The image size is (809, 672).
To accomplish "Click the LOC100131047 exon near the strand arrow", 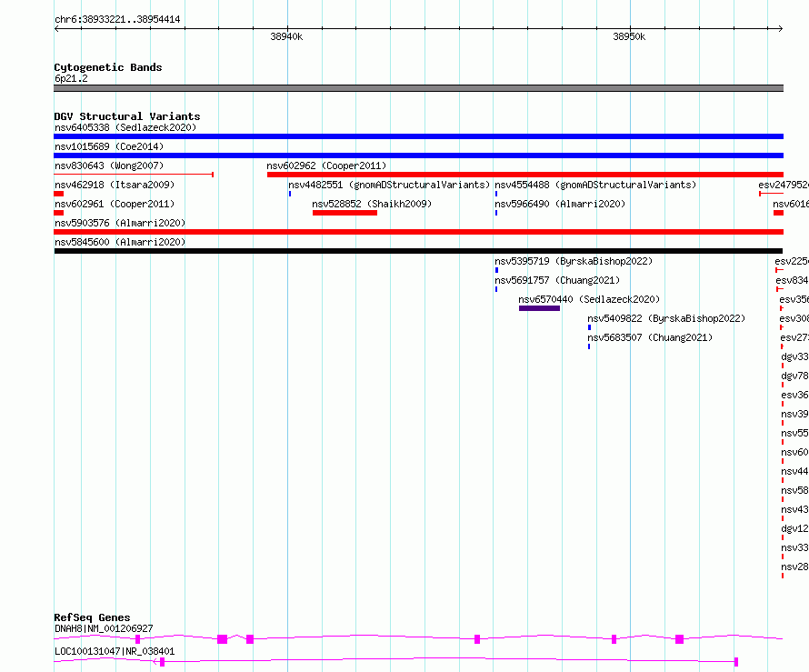I will pos(162,662).
